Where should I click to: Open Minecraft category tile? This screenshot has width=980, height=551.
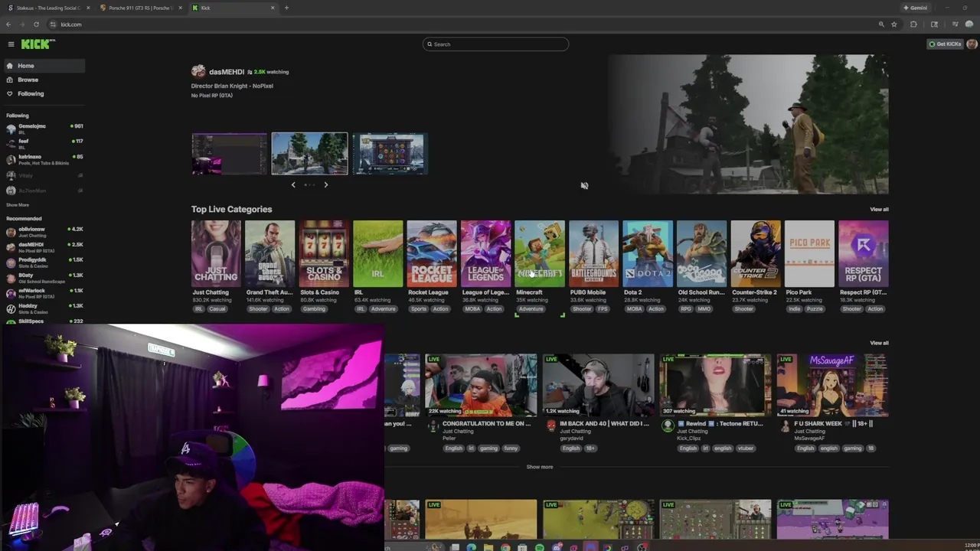click(x=540, y=254)
